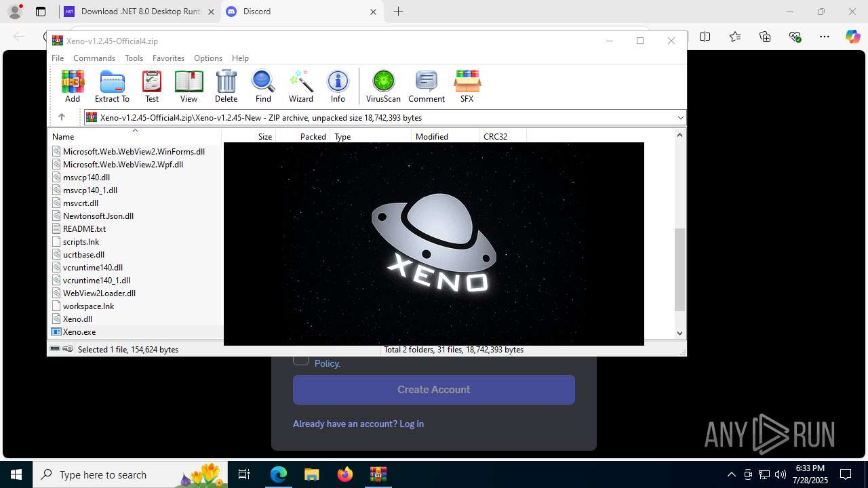Viewport: 868px width, 488px height.
Task: Select the ucrtbase.dll file
Action: (83, 255)
